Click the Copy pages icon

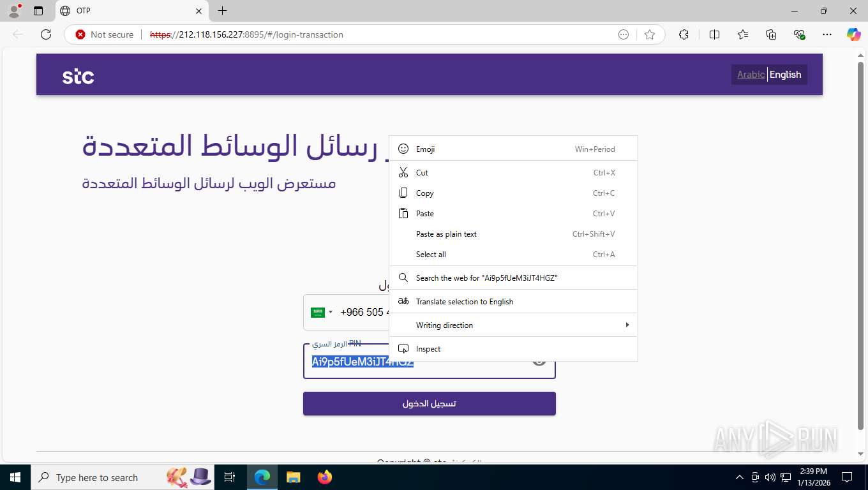pos(403,193)
